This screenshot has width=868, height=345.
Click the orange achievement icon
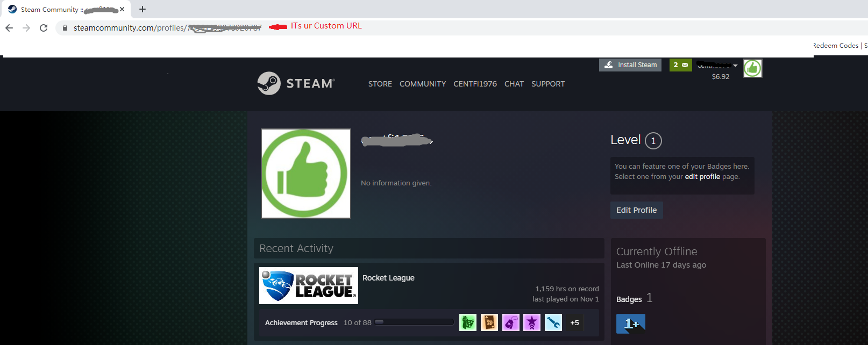coord(489,322)
